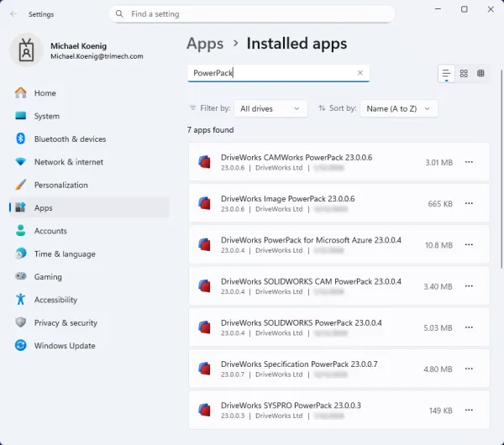Clear the PowerPack search text
504x445 pixels.
pos(360,73)
